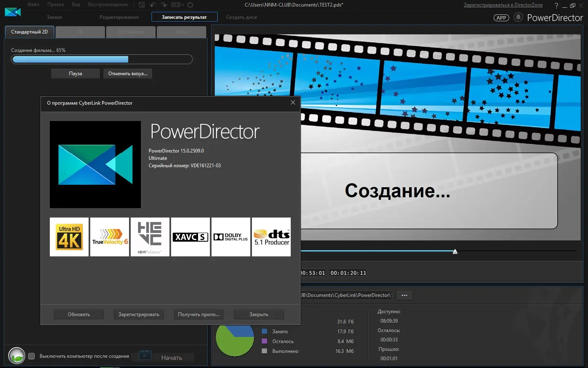Click the PowerDirector logo image in the About dialog
Screen dimensions: 588x368
point(95,164)
